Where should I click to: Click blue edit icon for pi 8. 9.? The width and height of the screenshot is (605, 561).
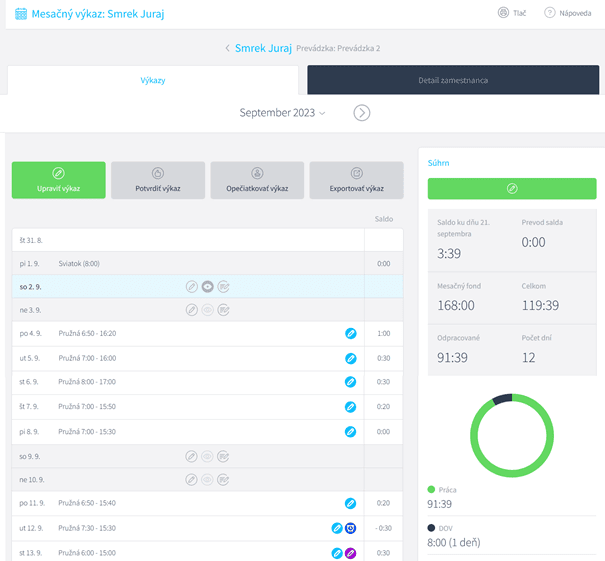[x=351, y=432]
